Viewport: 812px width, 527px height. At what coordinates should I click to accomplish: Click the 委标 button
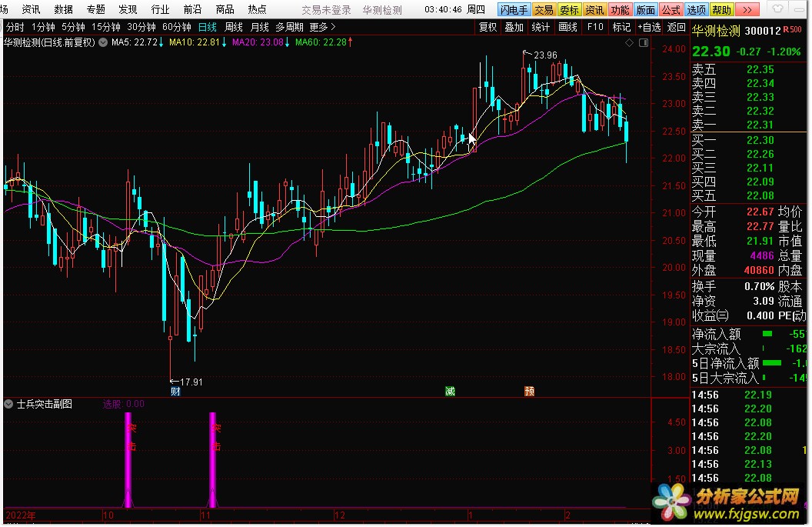point(569,10)
